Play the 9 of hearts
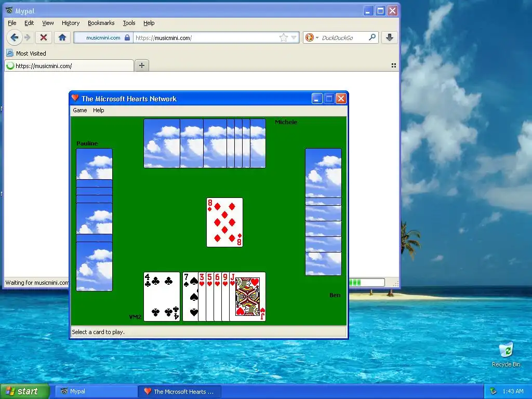The width and height of the screenshot is (532, 399). [x=225, y=297]
